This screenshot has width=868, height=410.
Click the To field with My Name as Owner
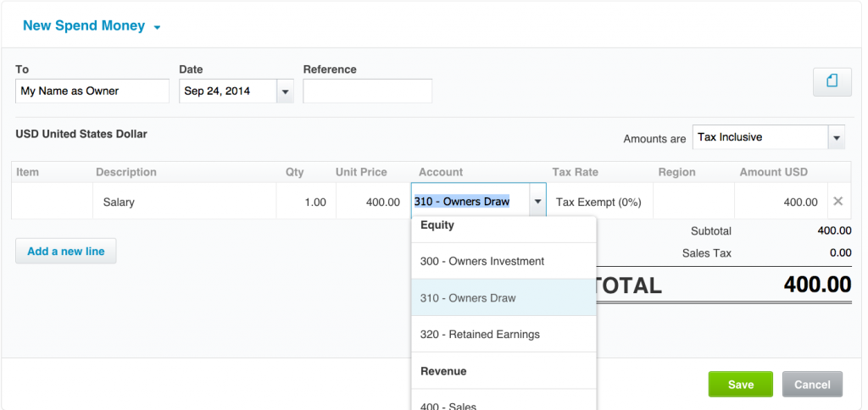click(x=92, y=91)
